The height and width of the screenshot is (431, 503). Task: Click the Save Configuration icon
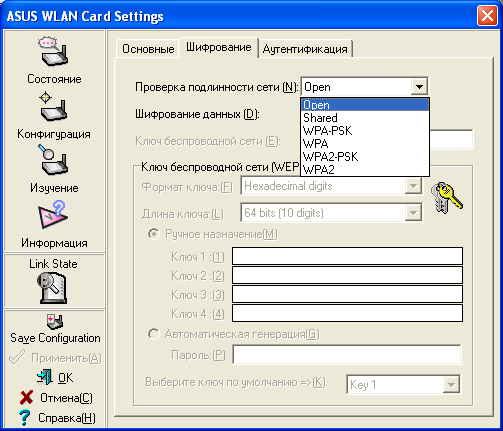click(x=55, y=321)
